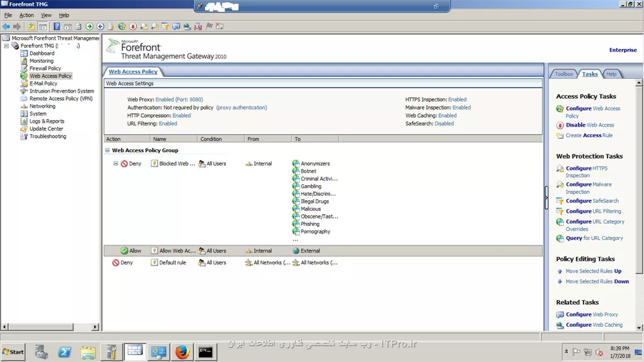Switch to the Toolbox tab

click(563, 74)
